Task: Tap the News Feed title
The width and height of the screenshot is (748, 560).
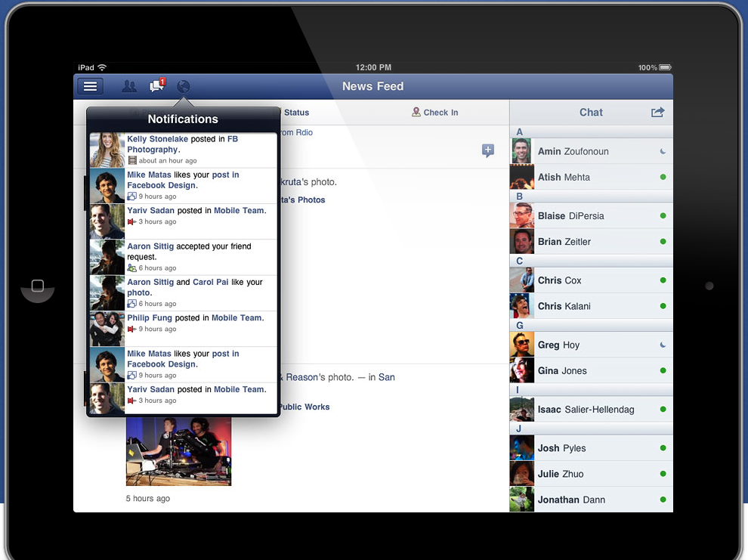Action: tap(373, 86)
